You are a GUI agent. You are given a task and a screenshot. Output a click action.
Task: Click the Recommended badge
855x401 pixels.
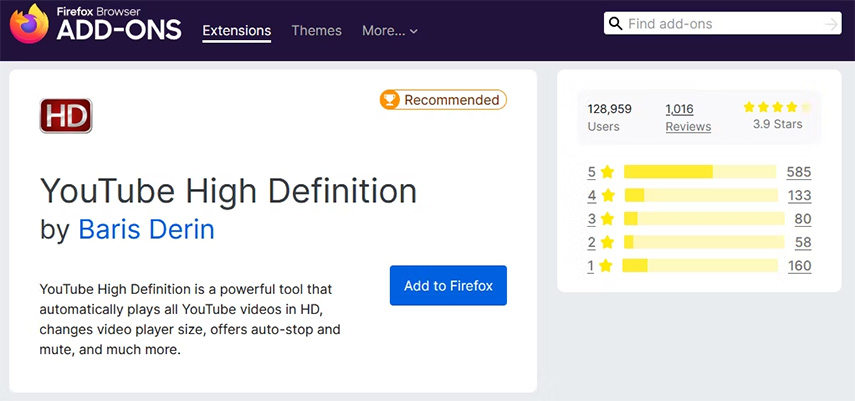click(x=443, y=100)
